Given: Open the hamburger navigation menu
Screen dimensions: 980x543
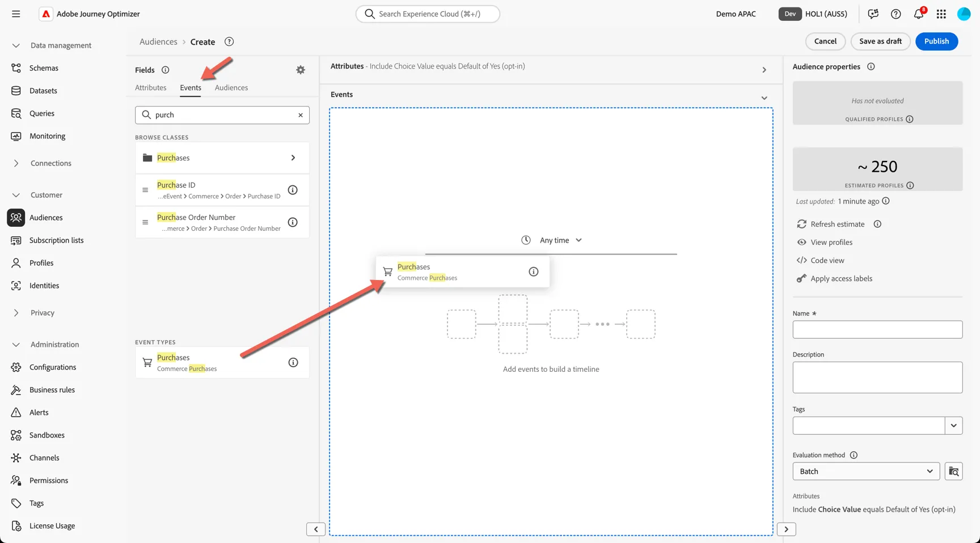Looking at the screenshot, I should coord(16,14).
